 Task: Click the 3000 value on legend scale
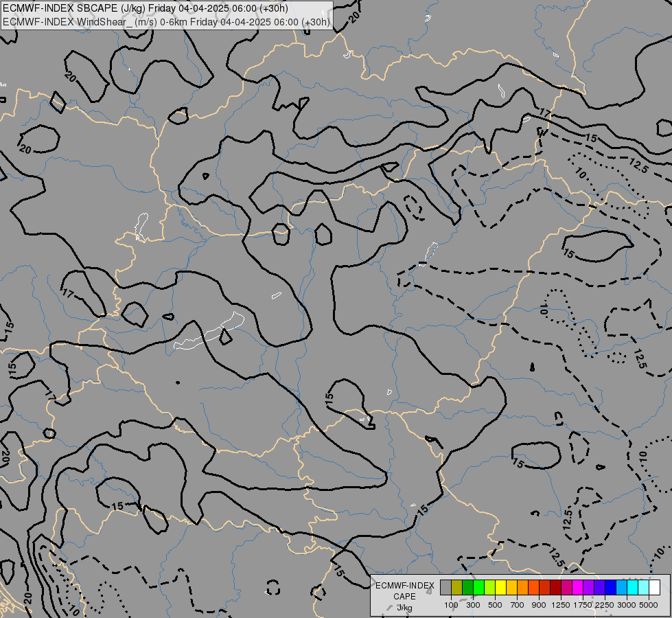coord(627,605)
